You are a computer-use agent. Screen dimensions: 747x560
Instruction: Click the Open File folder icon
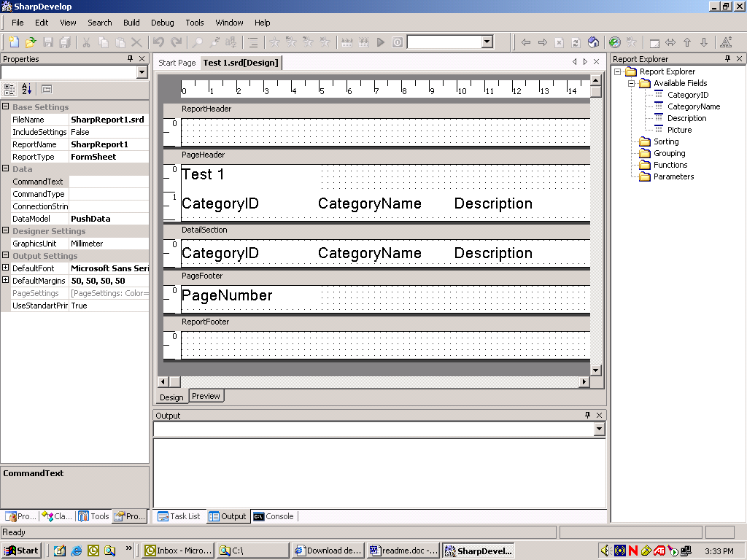[31, 42]
